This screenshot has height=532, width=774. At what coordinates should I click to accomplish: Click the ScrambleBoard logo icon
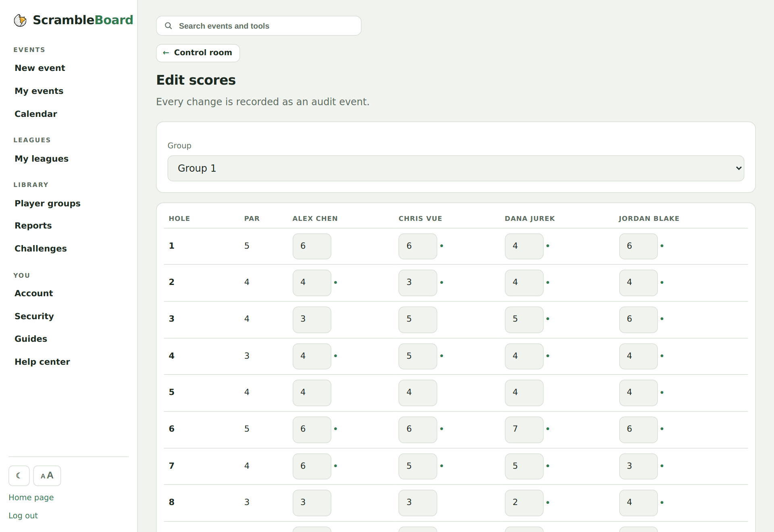pyautogui.click(x=20, y=20)
